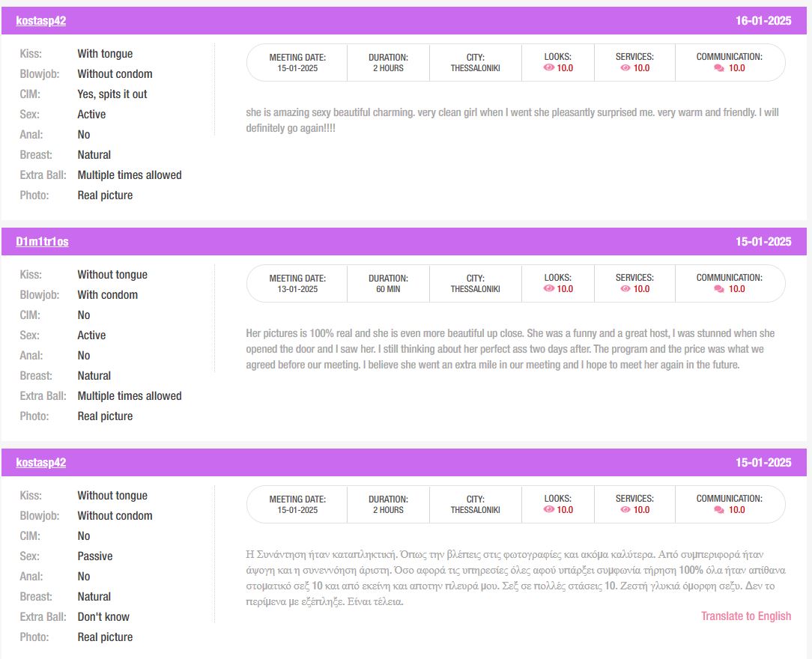Click the Services eye icon in first review
Screen dimensions: 812x659
click(625, 68)
